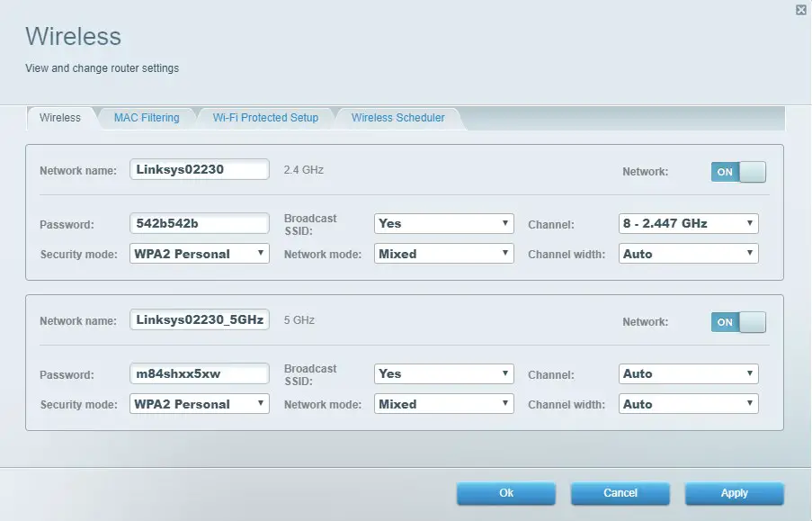
Task: Open the 5 GHz Broadcast SSID dropdown
Action: (x=444, y=373)
